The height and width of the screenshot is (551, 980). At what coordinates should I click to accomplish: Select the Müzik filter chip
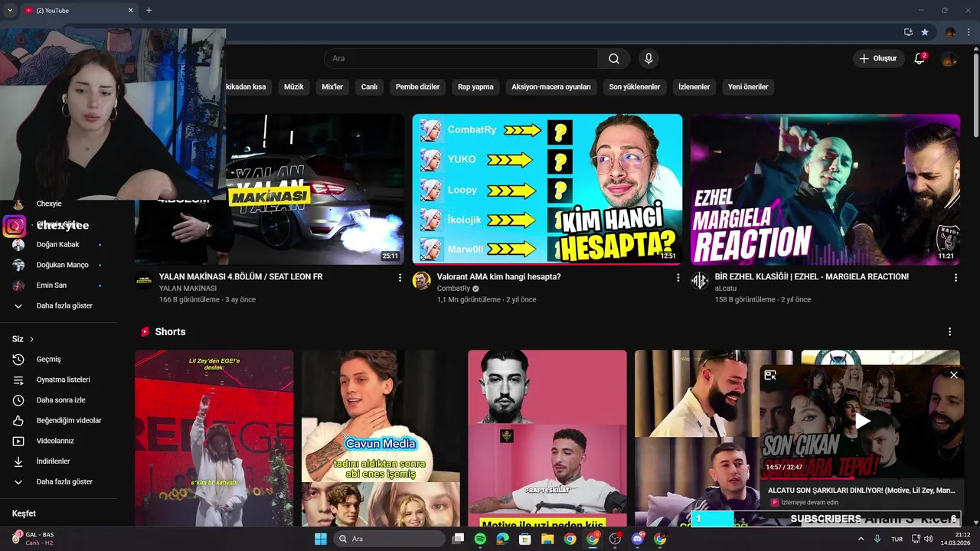click(294, 86)
